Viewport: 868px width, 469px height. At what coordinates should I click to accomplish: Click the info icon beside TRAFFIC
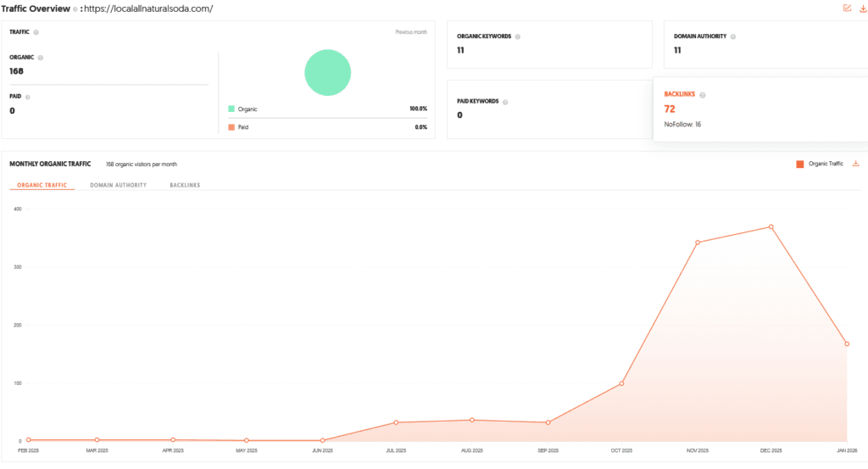[36, 32]
